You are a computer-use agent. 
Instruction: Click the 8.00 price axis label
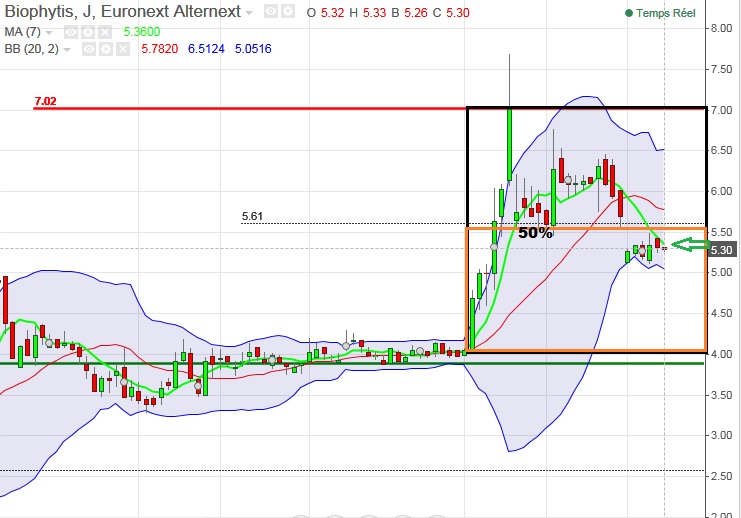tap(722, 28)
